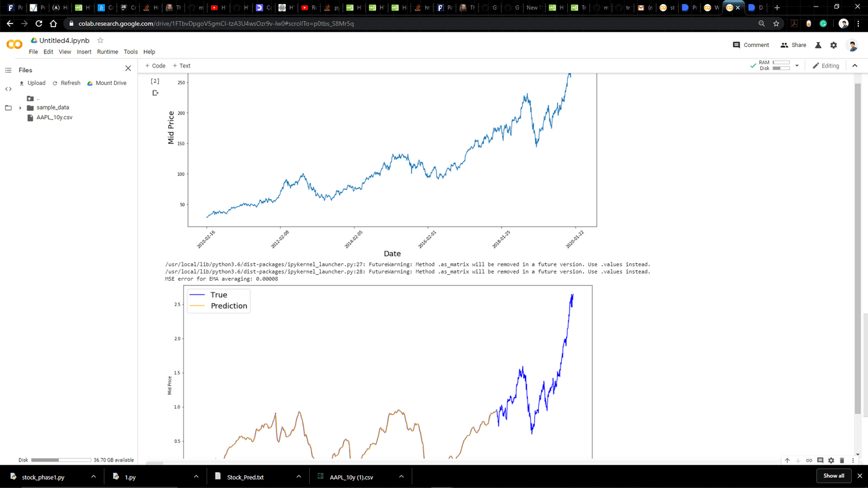Refresh the Files panel listing
The height and width of the screenshot is (488, 868).
(66, 83)
